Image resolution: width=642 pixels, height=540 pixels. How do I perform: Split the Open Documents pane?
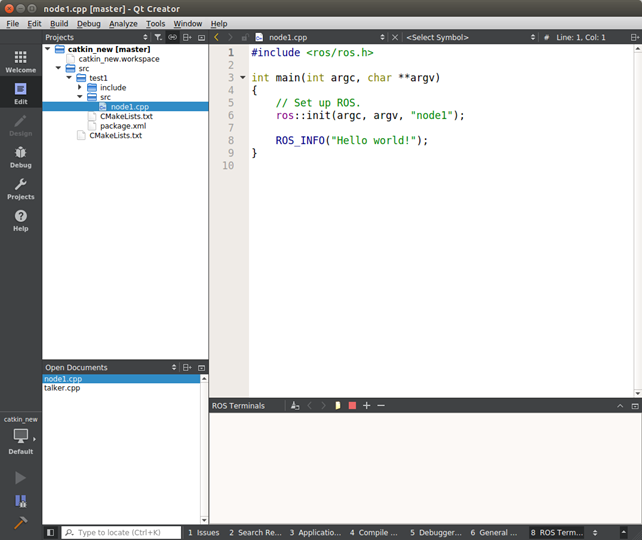[x=187, y=367]
